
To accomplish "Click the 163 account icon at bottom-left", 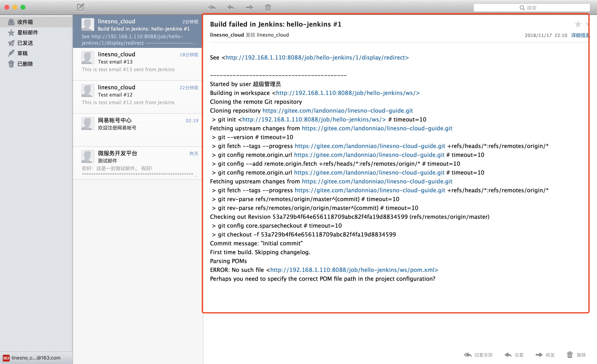I will pyautogui.click(x=6, y=358).
